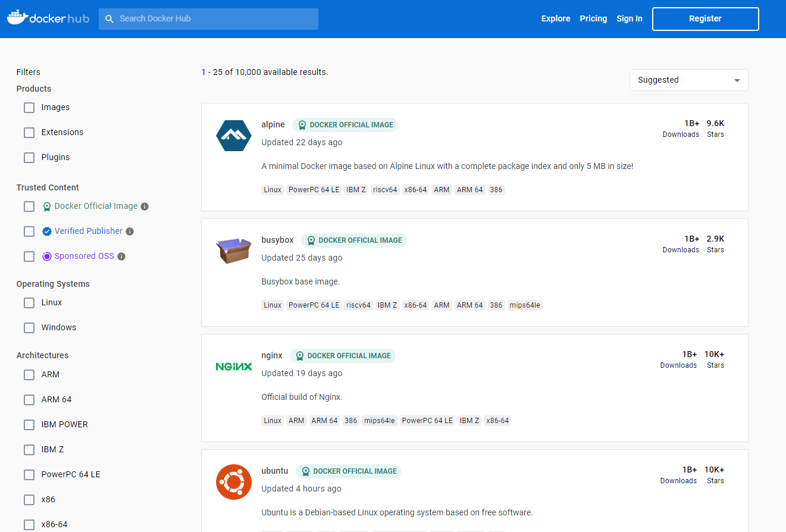Click the alpine Docker Official Image badge
The width and height of the screenshot is (786, 532).
click(345, 125)
